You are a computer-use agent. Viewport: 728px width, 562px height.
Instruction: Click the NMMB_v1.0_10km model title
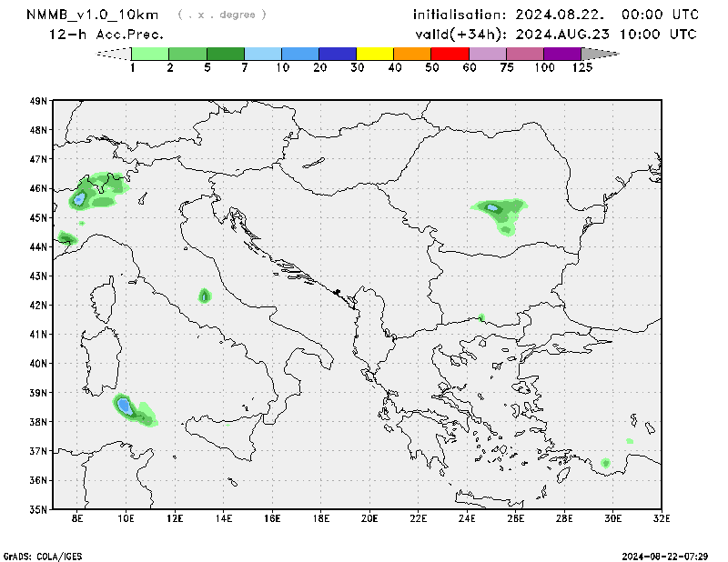95,15
